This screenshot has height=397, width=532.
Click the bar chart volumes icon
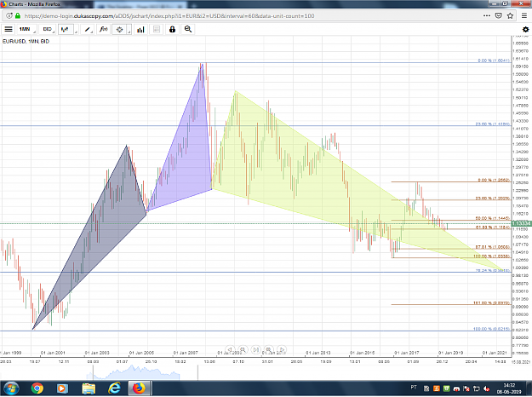pos(140,30)
